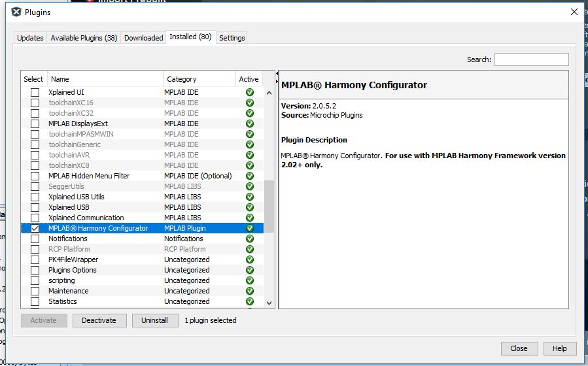588x366 pixels.
Task: Click the active icon for MPLAB Hidden Menu Filter
Action: [250, 176]
